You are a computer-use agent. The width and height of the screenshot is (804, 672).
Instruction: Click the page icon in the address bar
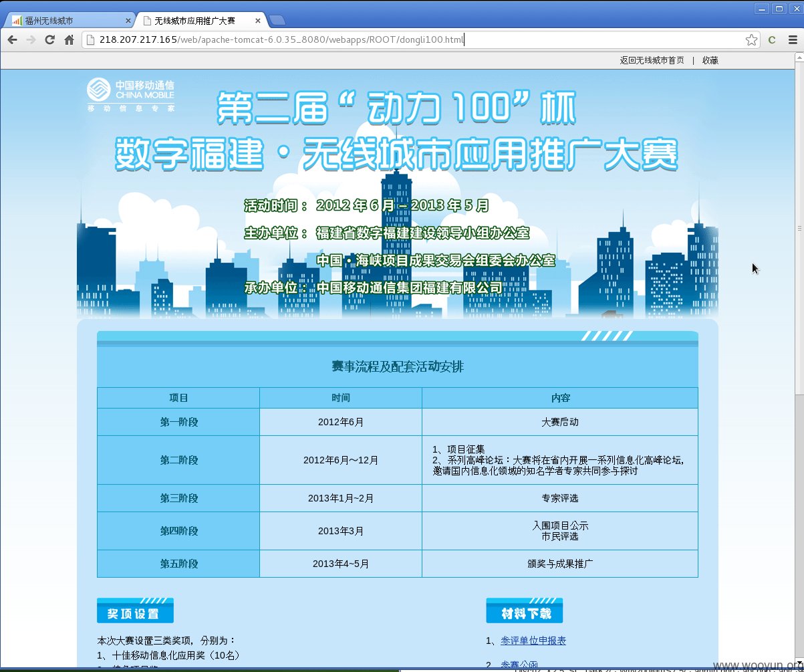tap(91, 40)
